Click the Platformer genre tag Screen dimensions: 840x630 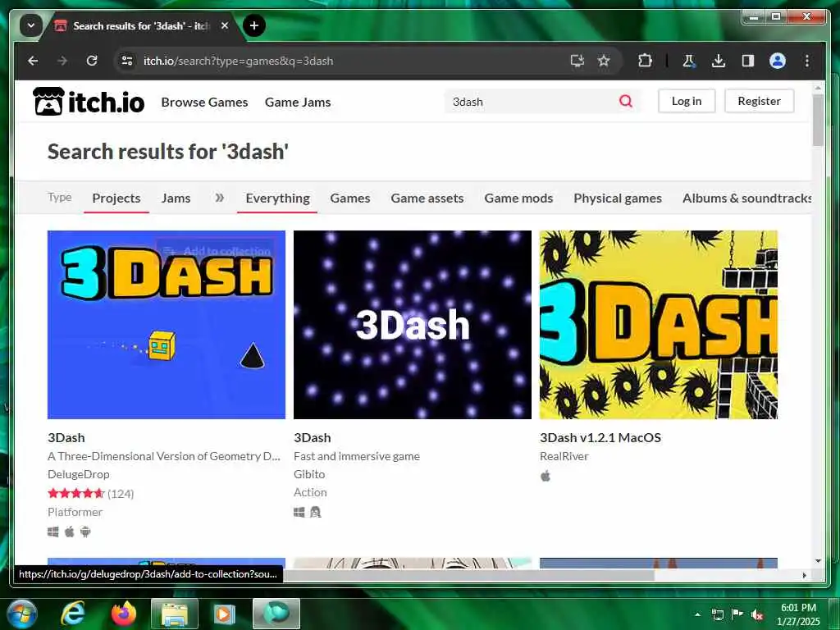(75, 512)
